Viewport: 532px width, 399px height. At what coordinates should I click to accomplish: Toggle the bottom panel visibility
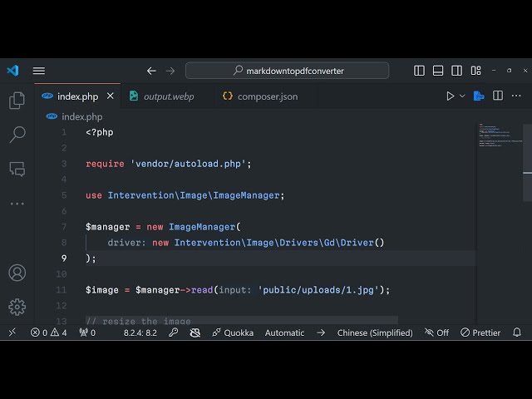(x=436, y=71)
